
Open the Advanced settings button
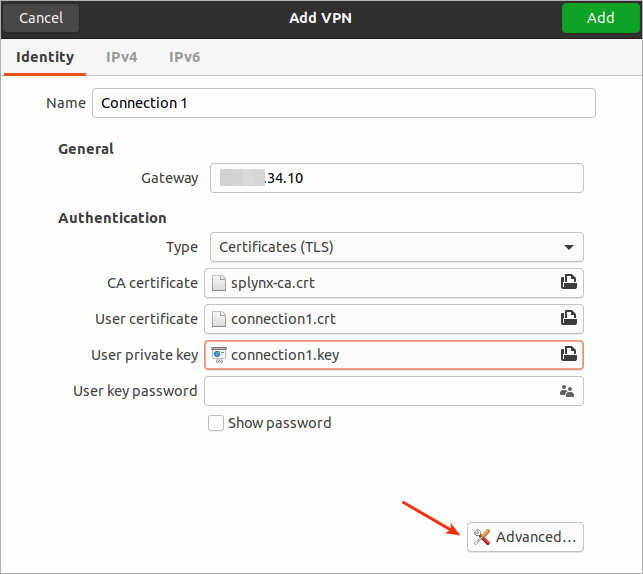pyautogui.click(x=525, y=537)
